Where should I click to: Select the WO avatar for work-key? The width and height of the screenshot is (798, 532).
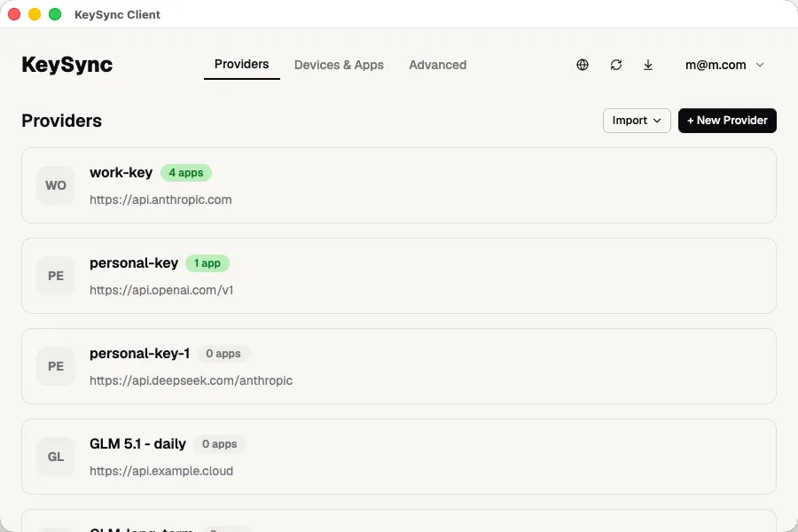(x=56, y=185)
